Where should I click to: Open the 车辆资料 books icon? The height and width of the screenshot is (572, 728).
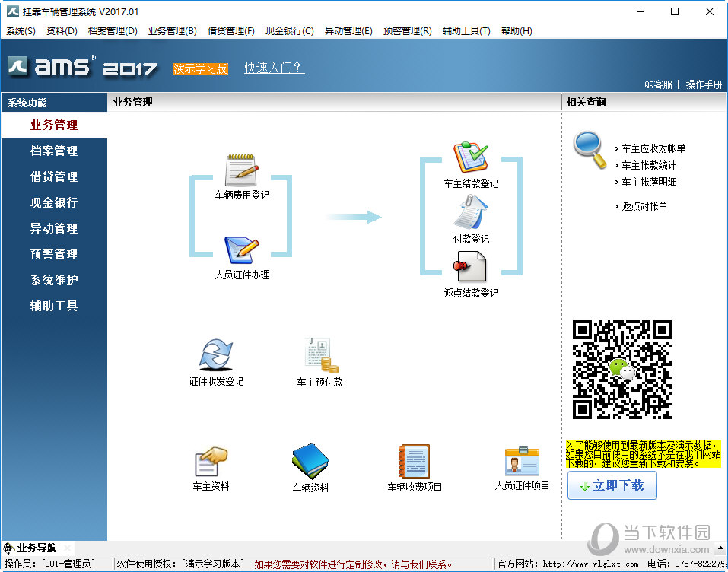[310, 461]
